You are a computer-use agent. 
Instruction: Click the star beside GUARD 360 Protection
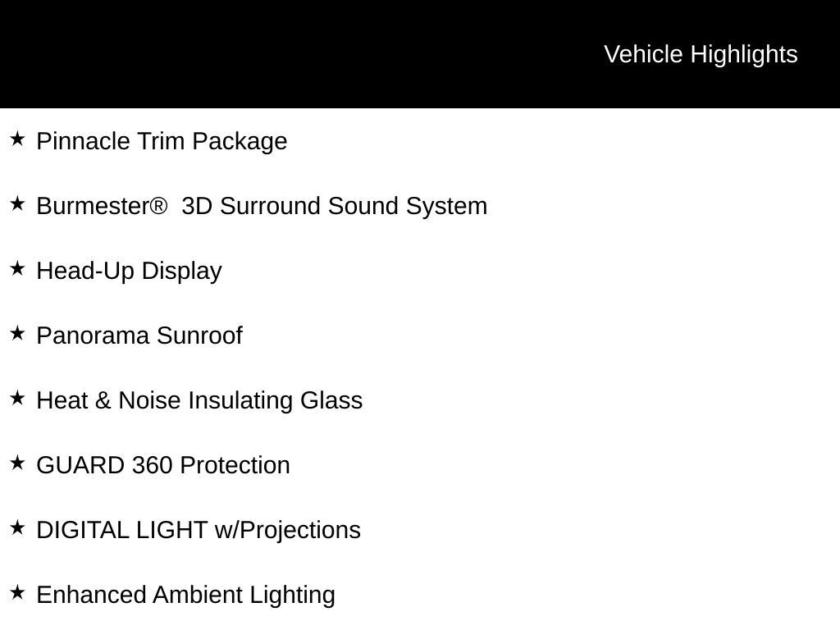tap(17, 463)
